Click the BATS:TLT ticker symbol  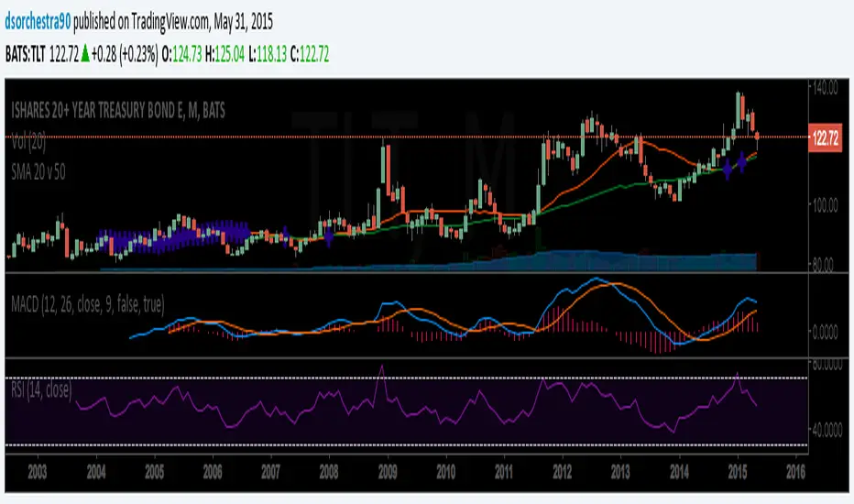tap(26, 54)
